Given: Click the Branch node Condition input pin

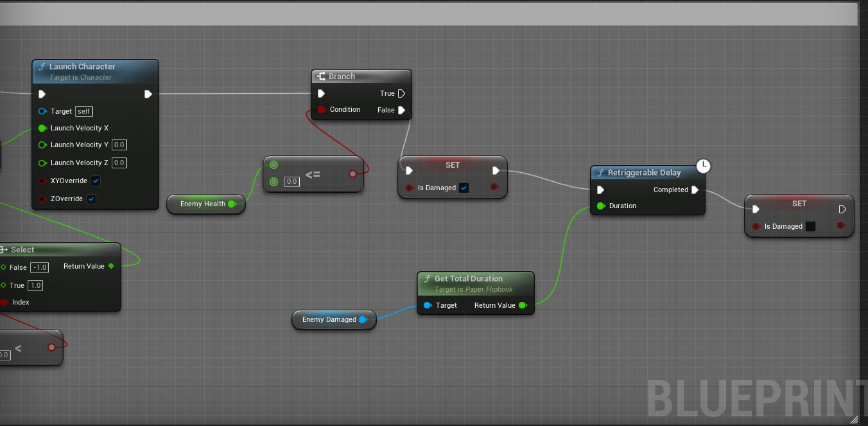Looking at the screenshot, I should click(x=322, y=110).
